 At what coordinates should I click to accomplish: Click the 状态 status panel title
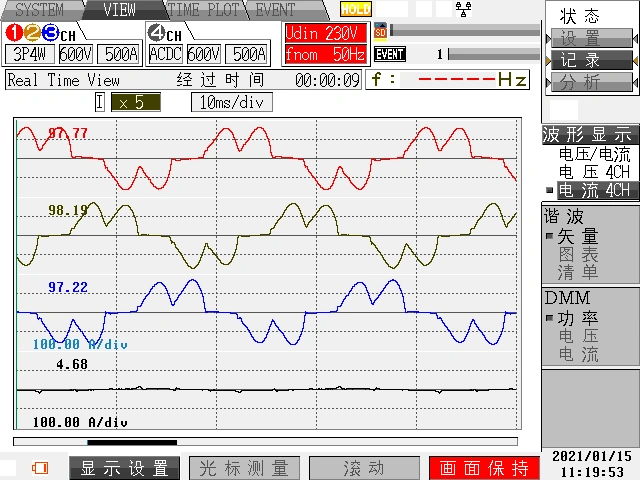[x=580, y=16]
